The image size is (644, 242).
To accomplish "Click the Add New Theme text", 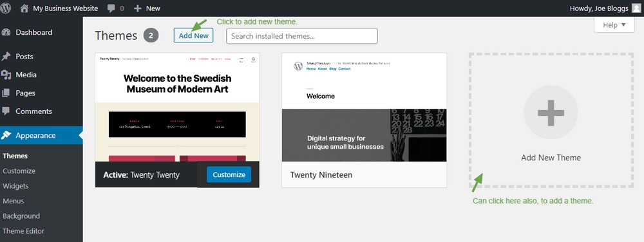I will coord(551,158).
